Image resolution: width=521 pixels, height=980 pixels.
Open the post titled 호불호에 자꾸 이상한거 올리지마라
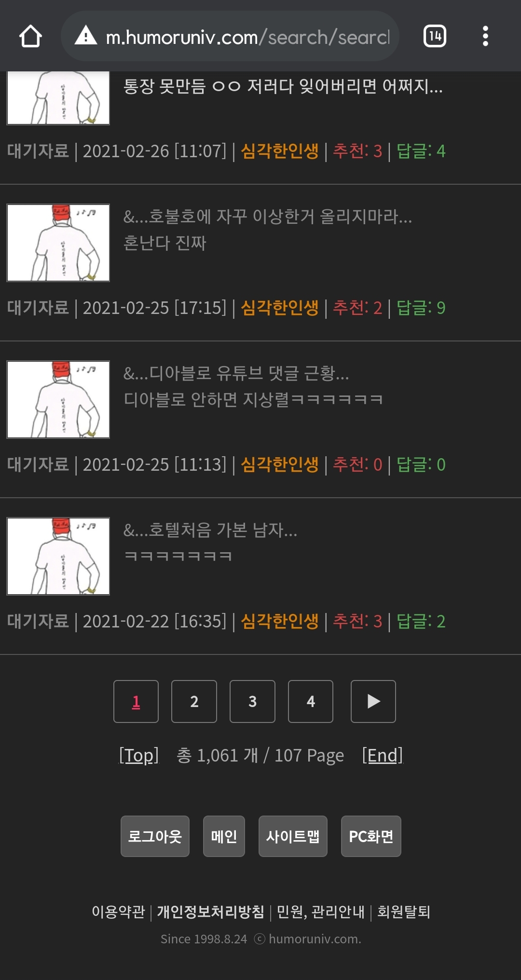(x=268, y=217)
